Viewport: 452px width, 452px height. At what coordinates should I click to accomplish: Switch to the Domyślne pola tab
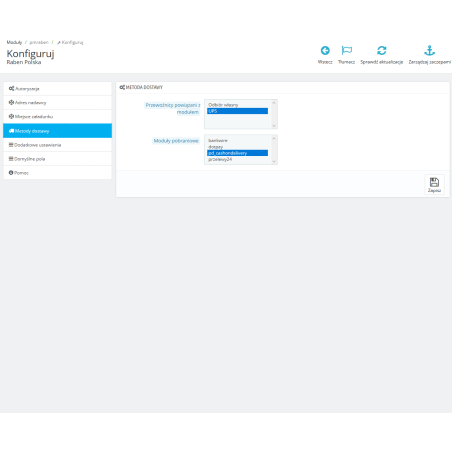pos(57,159)
